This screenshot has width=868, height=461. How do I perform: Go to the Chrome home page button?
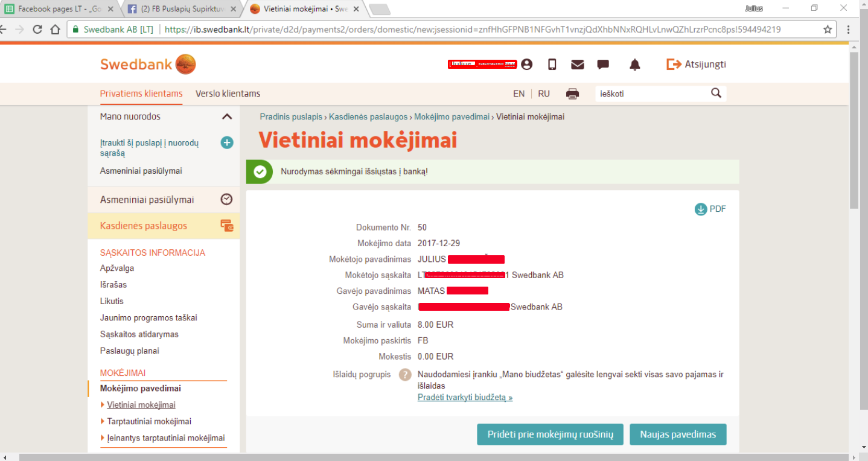pyautogui.click(x=56, y=29)
